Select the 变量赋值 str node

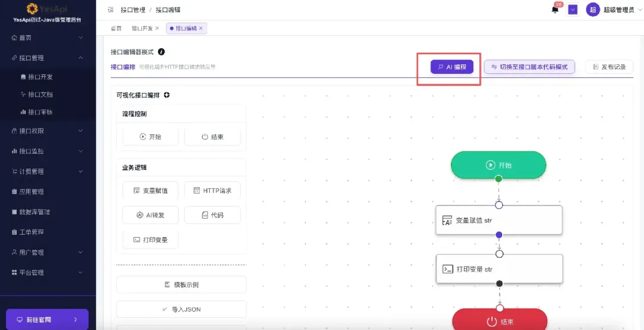[499, 220]
